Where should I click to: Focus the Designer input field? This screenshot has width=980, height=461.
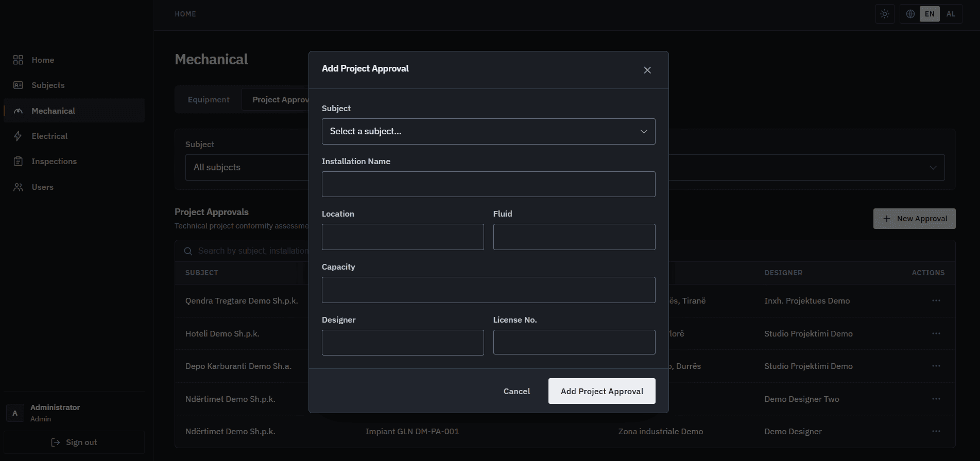tap(403, 343)
